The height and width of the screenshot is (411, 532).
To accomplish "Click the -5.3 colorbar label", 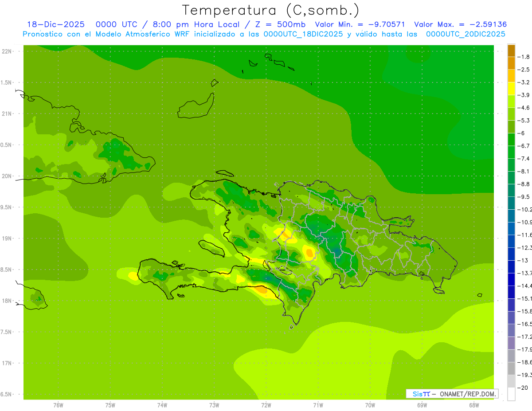I will 524,120.
